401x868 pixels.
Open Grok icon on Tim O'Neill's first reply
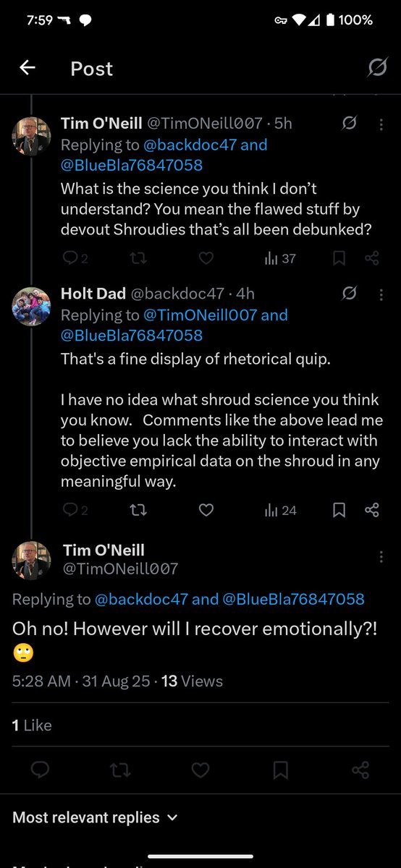point(349,124)
